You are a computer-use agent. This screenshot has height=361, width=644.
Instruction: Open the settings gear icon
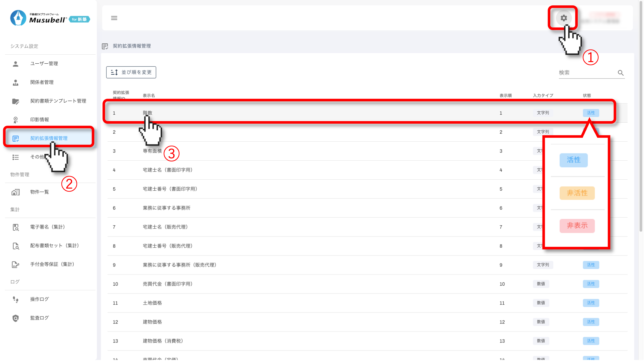(x=563, y=18)
